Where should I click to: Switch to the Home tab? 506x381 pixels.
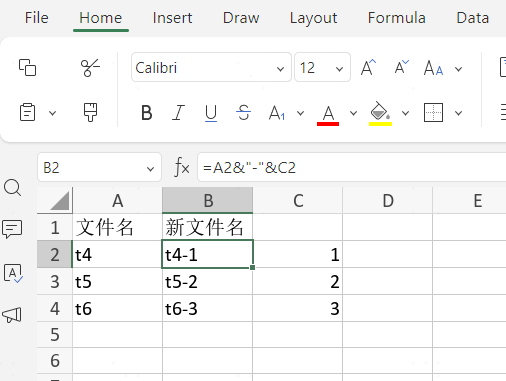(x=101, y=18)
